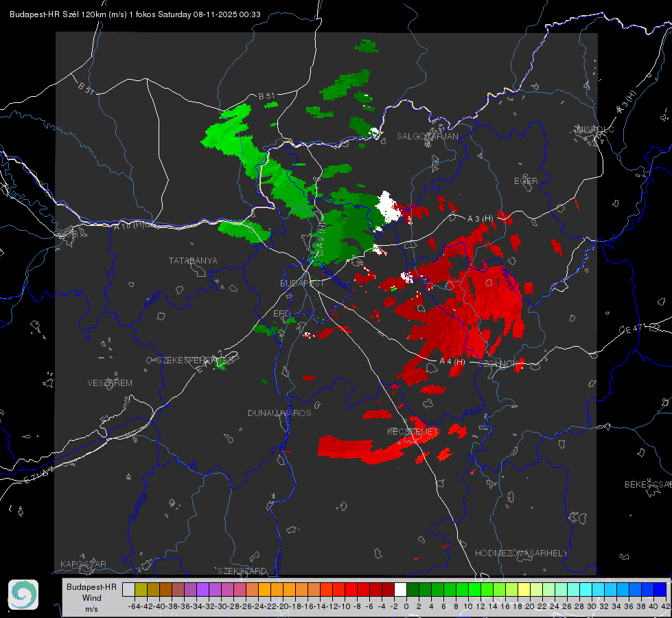Click the HÓDMEZŐVÁSÁRHELY city label

click(522, 553)
